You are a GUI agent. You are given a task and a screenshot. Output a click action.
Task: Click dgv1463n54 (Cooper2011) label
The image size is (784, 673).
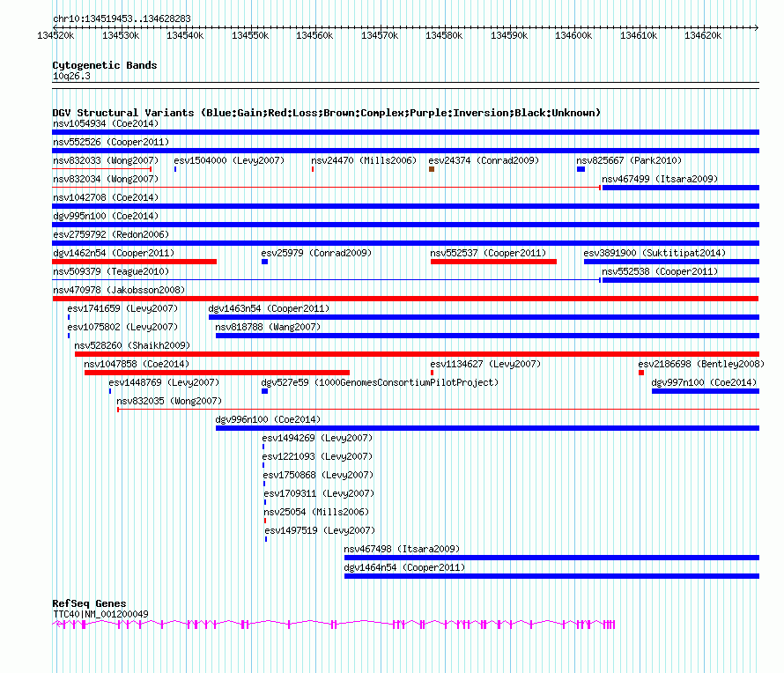pos(269,308)
